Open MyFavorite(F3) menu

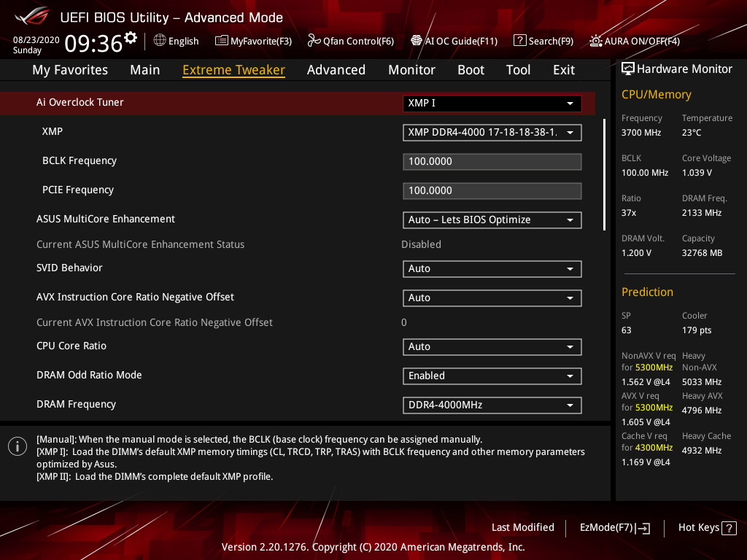pos(261,41)
